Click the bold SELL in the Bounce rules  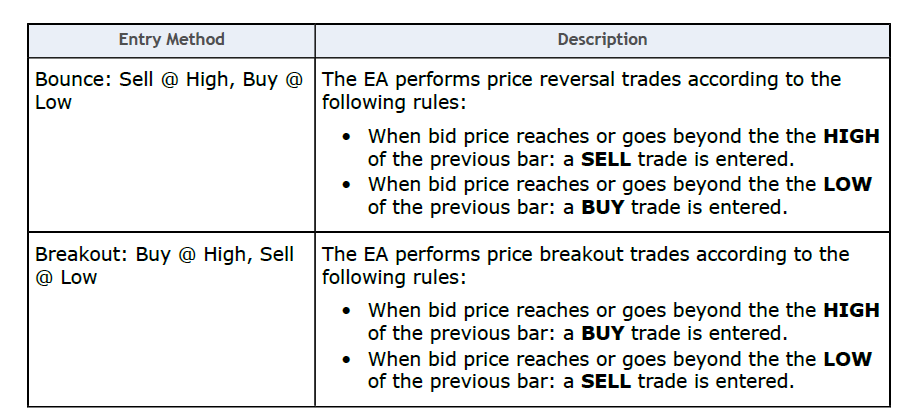click(x=606, y=160)
